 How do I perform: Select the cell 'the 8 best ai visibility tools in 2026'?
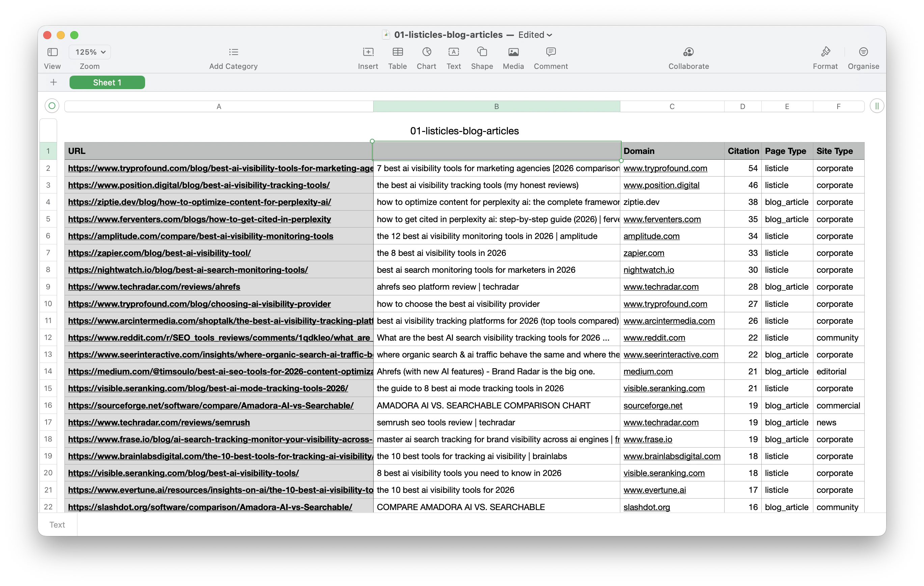(496, 253)
